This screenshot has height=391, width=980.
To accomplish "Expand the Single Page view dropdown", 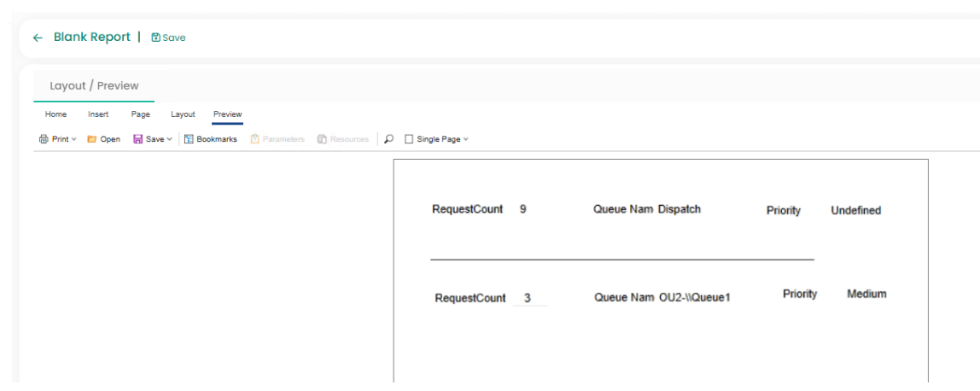I will 465,139.
